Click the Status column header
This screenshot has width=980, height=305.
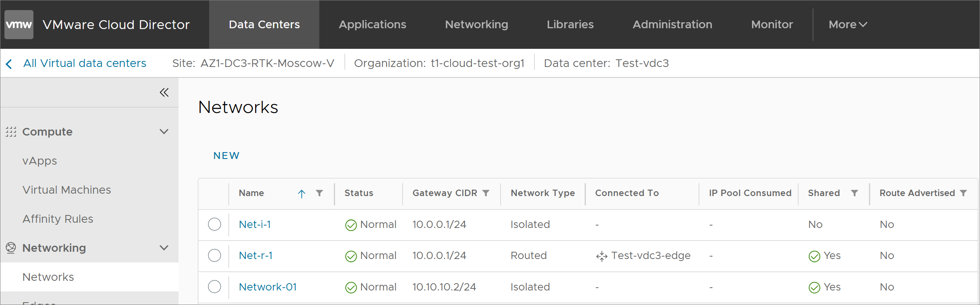point(359,193)
